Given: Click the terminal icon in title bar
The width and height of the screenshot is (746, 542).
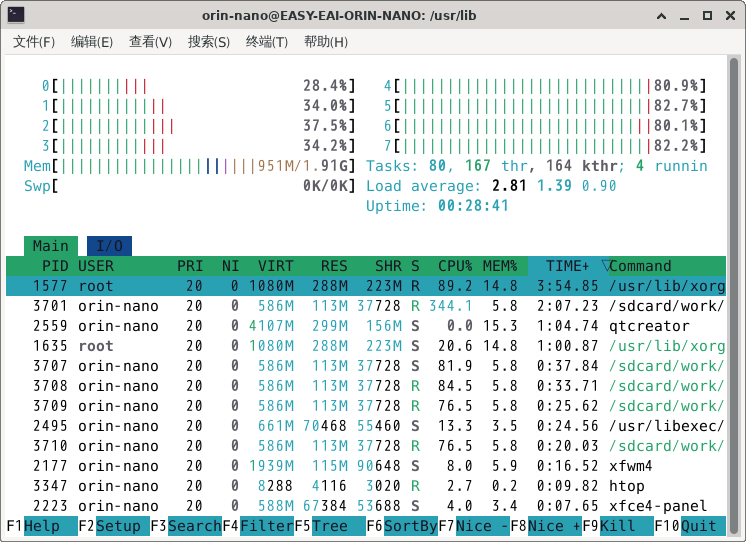Looking at the screenshot, I should [16, 16].
